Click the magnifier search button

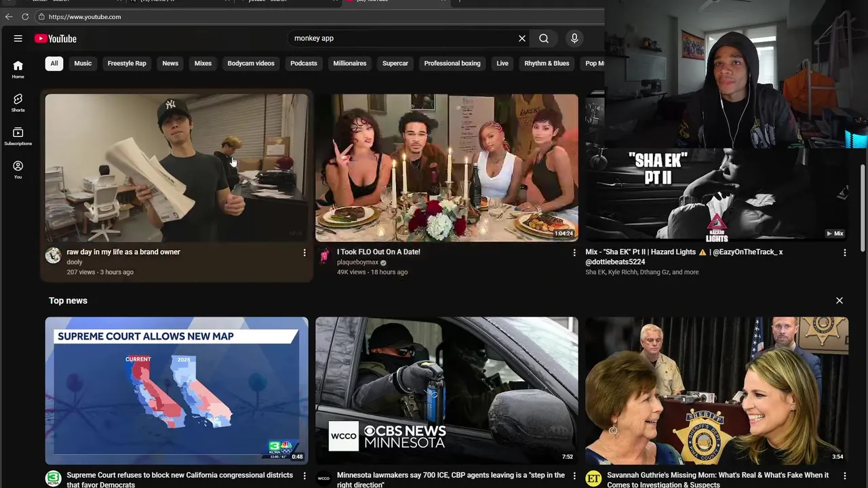(x=544, y=39)
